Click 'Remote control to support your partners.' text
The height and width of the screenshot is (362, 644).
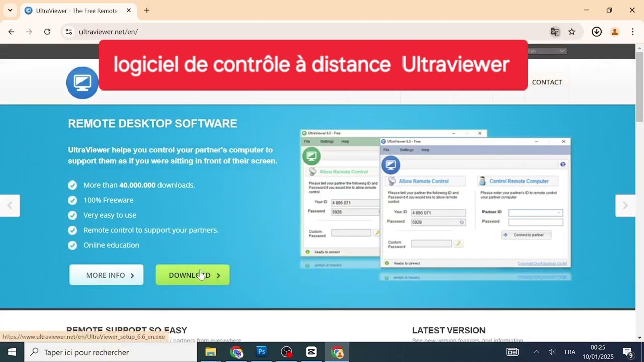(151, 230)
